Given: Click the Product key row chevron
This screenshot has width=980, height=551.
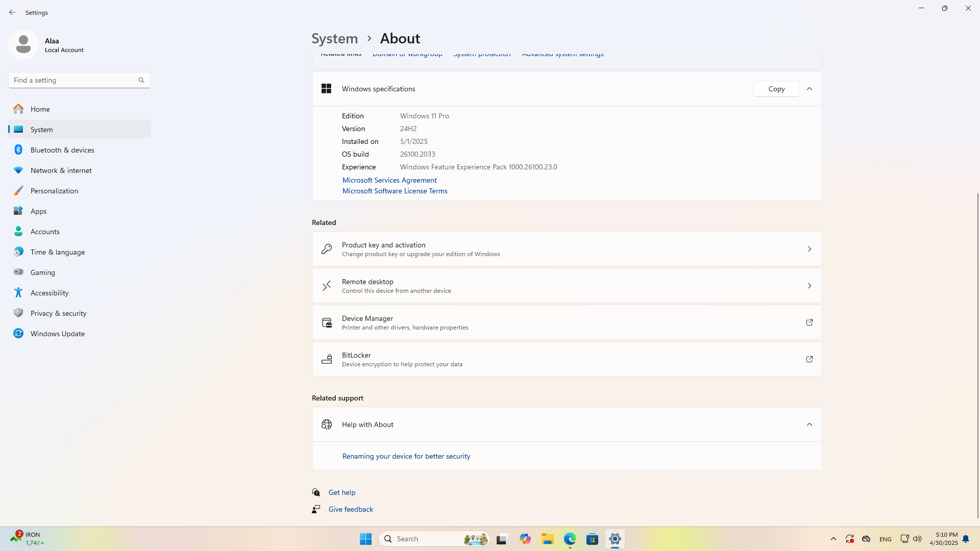Looking at the screenshot, I should pos(810,249).
